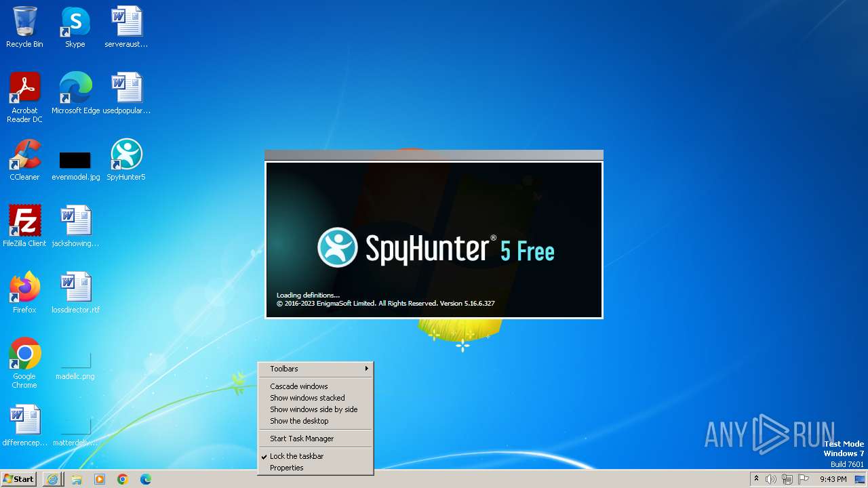This screenshot has width=868, height=488.
Task: Open Windows Explorer folder in taskbar
Action: pos(77,479)
